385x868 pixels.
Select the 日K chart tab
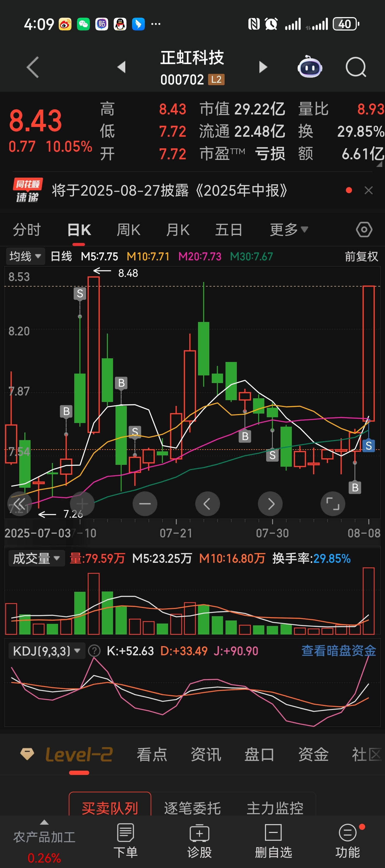pyautogui.click(x=79, y=230)
